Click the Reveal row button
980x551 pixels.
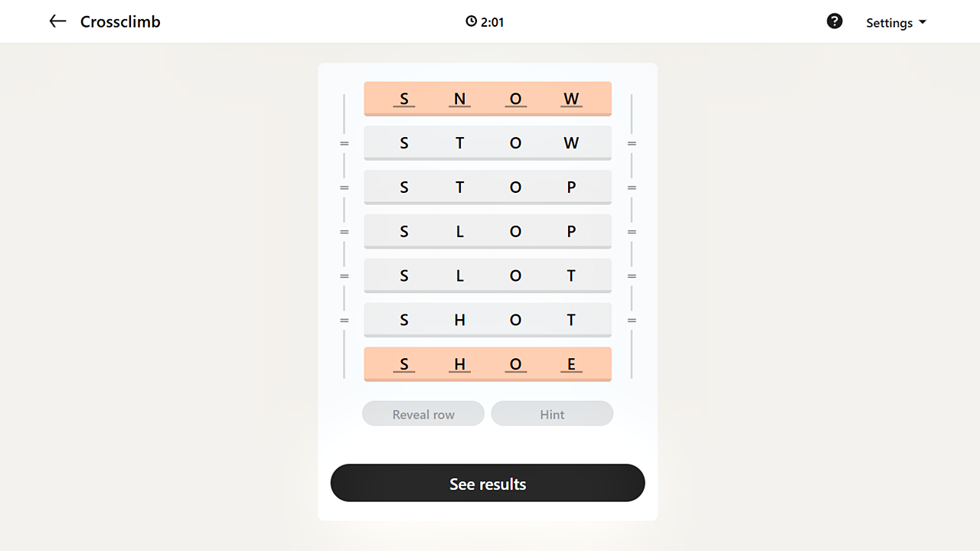click(423, 414)
